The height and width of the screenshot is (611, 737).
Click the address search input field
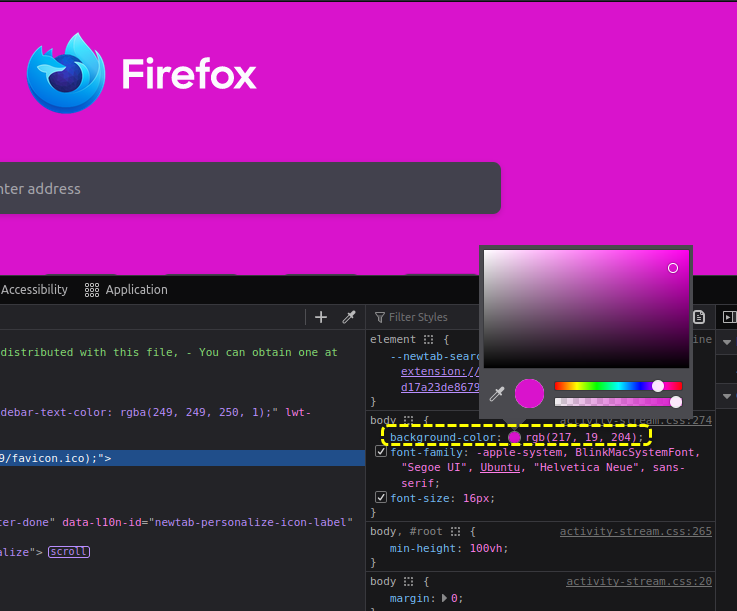(250, 188)
